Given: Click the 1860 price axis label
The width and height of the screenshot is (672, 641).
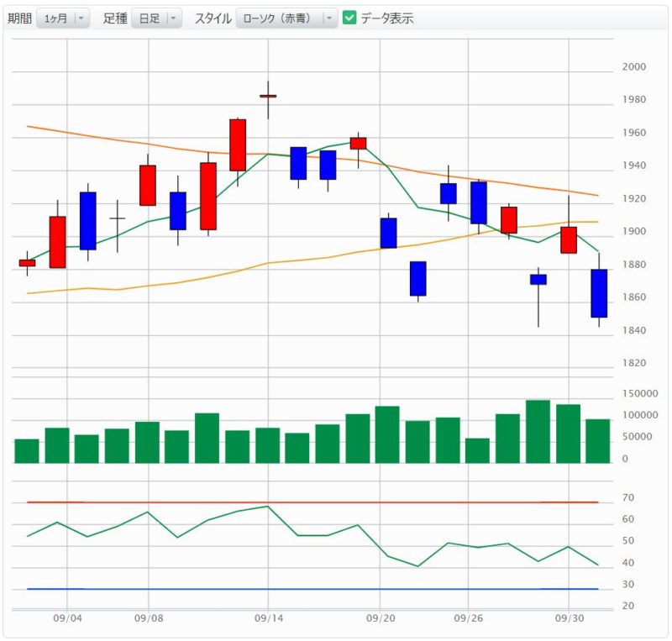Looking at the screenshot, I should [x=634, y=297].
